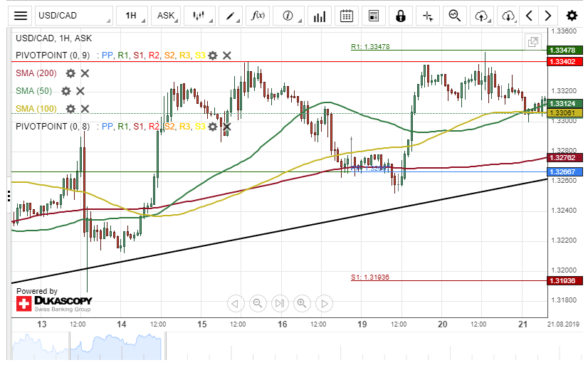588x365 pixels.
Task: Open the USD/CAD instrument dropdown
Action: tap(74, 16)
